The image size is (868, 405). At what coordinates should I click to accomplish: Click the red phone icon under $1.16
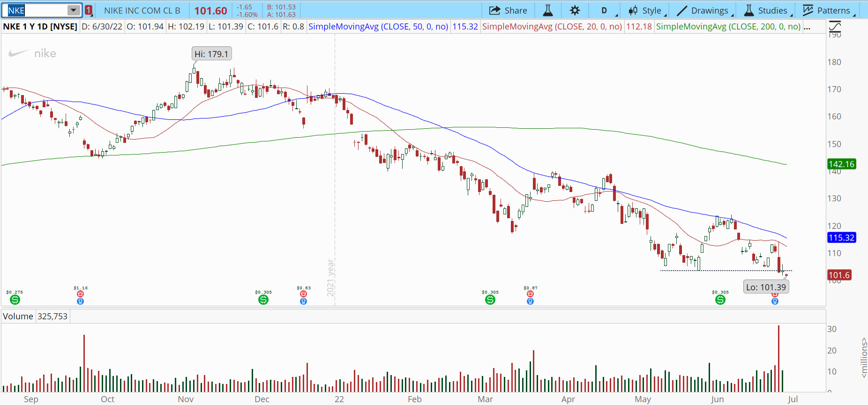pyautogui.click(x=81, y=294)
